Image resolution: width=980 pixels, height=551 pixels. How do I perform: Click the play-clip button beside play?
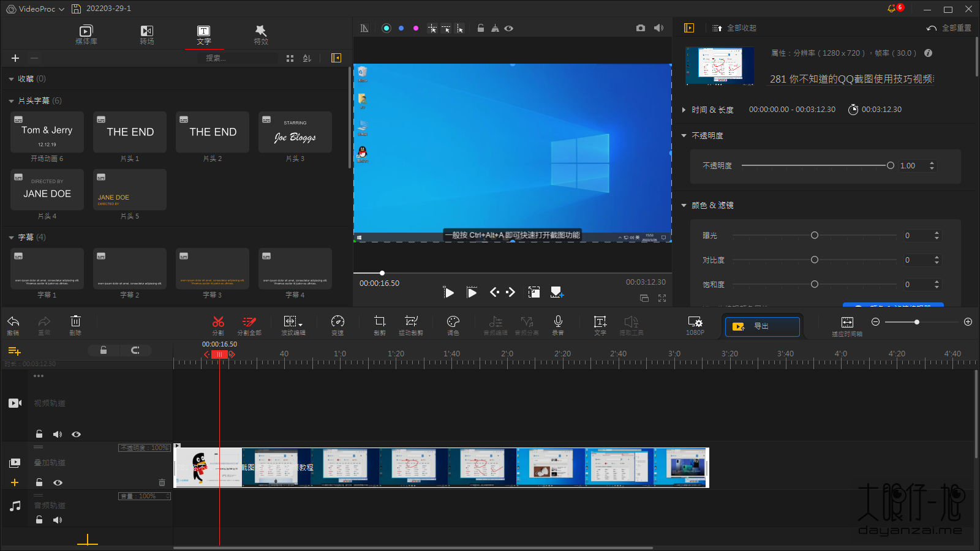pos(472,293)
